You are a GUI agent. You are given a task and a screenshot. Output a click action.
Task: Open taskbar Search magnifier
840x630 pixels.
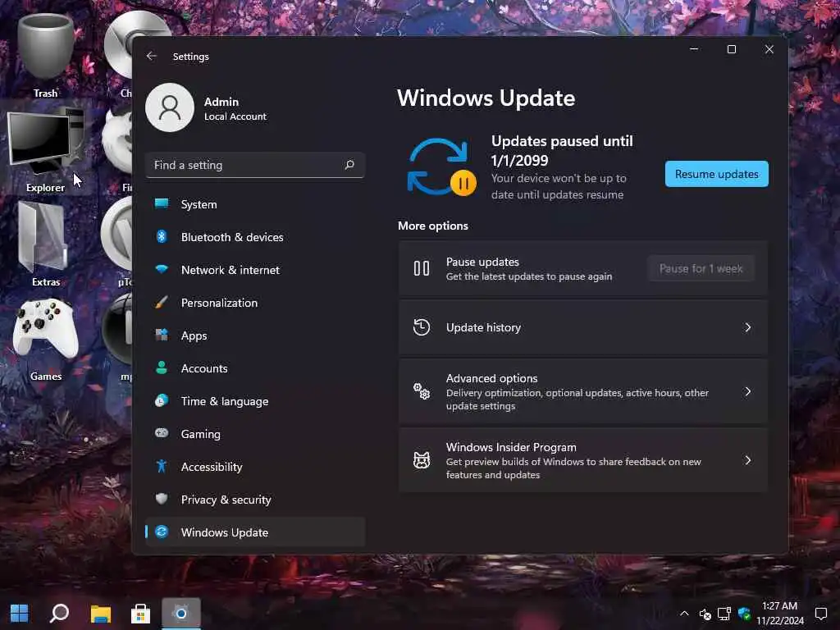pyautogui.click(x=59, y=614)
